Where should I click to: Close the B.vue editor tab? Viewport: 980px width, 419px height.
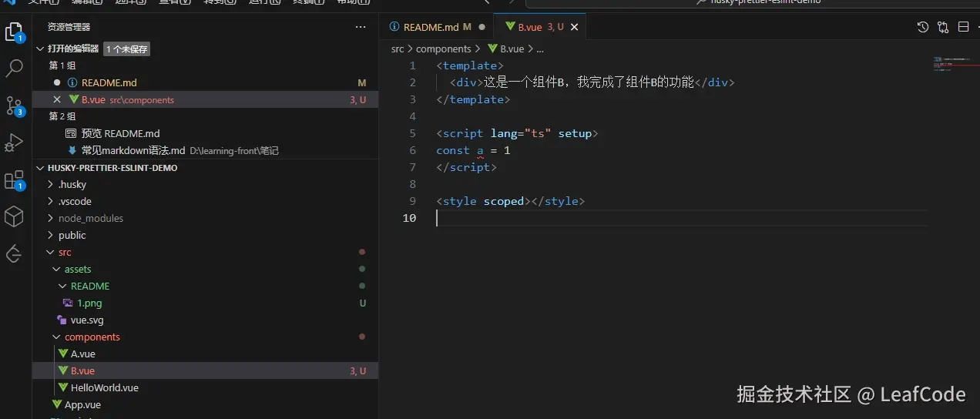(x=575, y=27)
